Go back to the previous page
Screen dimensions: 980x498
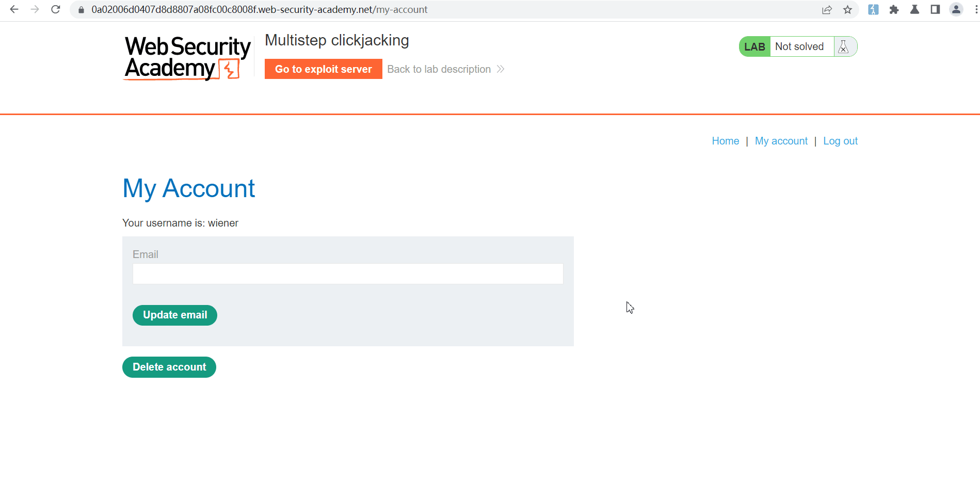click(14, 9)
